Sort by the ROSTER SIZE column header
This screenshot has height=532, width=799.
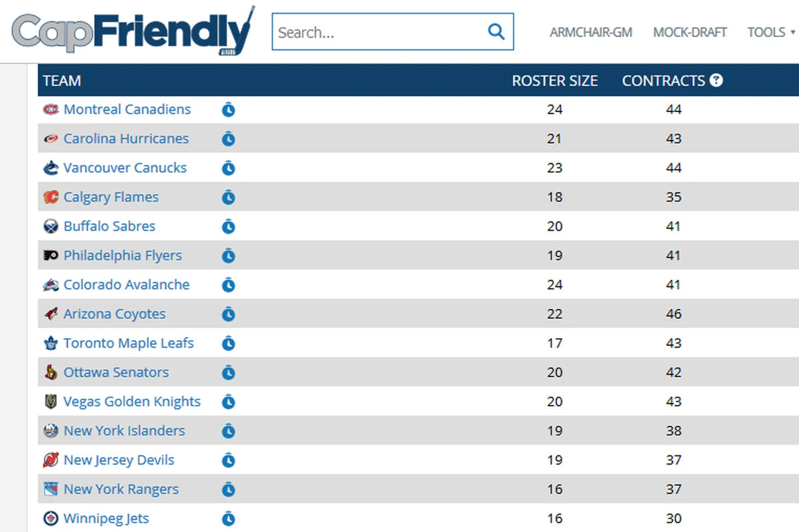click(x=554, y=80)
